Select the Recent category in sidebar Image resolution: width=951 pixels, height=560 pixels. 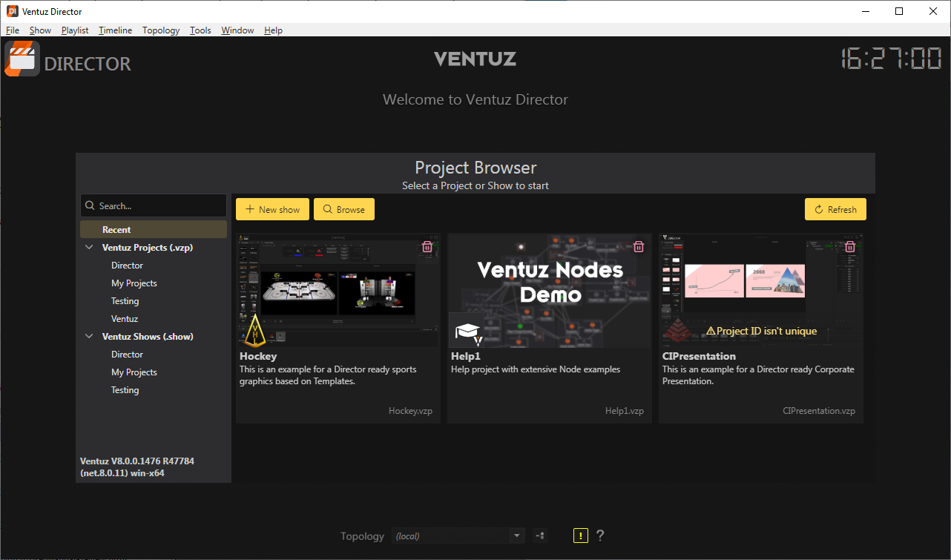(116, 230)
